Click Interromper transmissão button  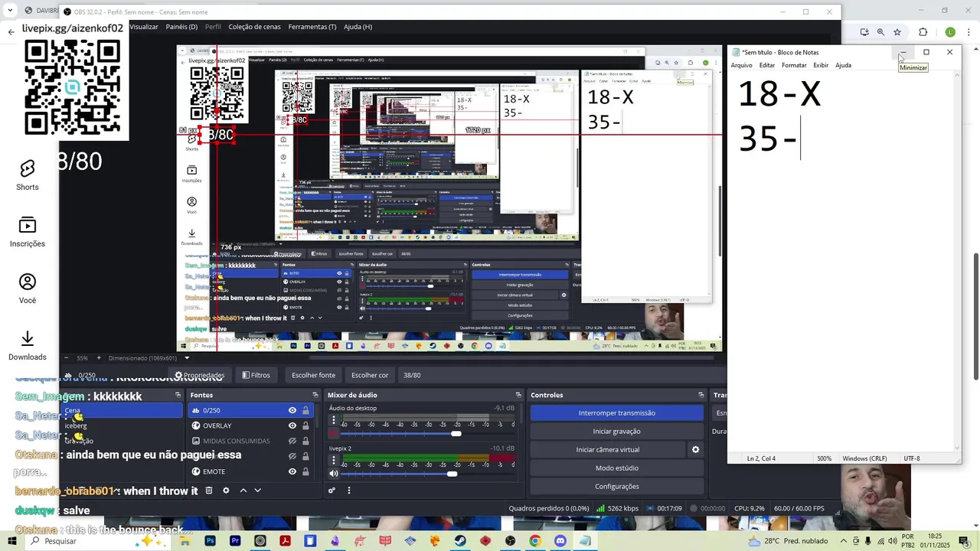(x=616, y=413)
